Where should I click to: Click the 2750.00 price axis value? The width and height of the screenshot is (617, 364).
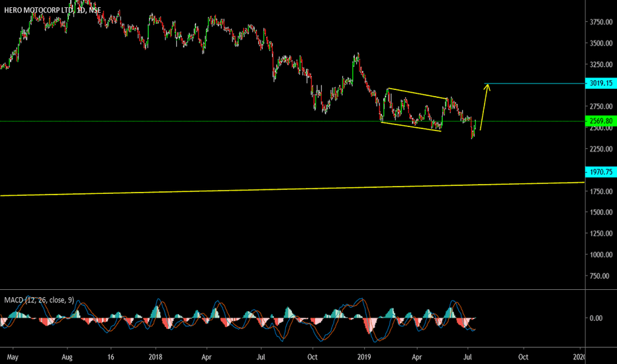click(x=601, y=107)
